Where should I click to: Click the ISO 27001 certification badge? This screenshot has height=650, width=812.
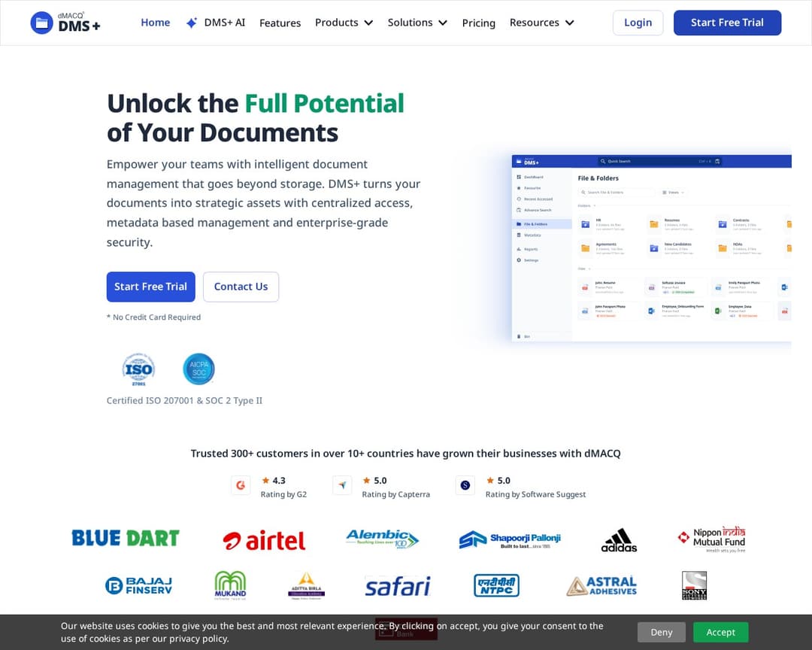tap(138, 369)
